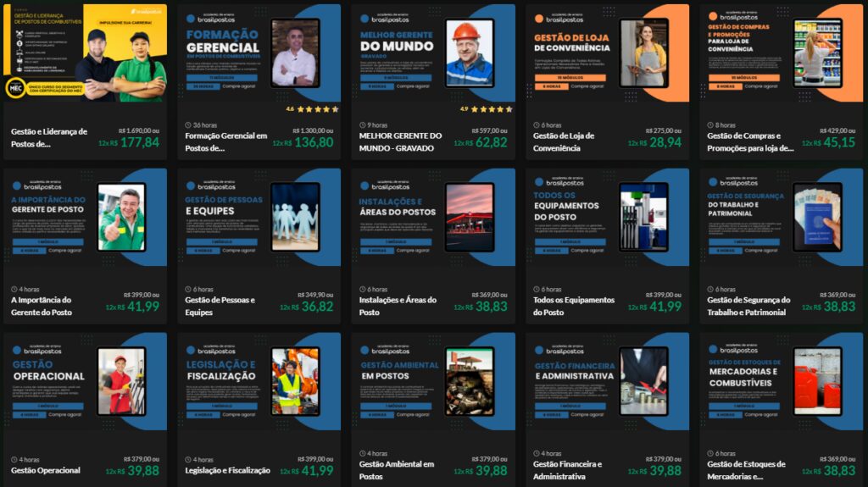868x487 pixels.
Task: Click the title link "A Importância do Gerente do Posto"
Action: click(42, 306)
